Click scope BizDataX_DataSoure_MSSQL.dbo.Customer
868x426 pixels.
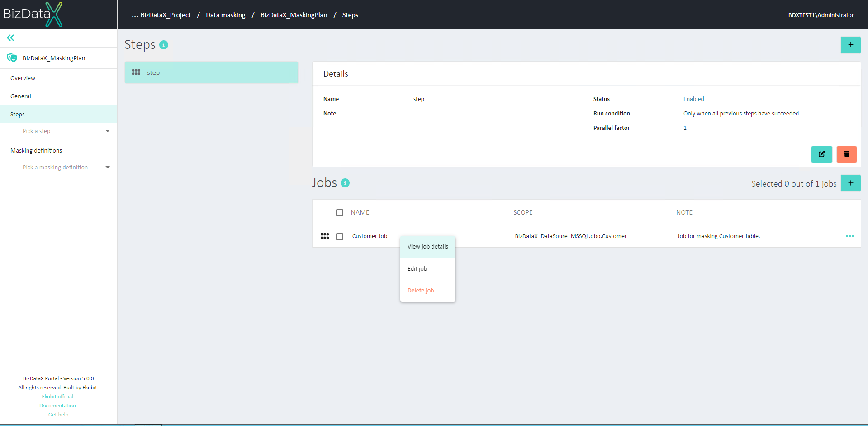571,236
